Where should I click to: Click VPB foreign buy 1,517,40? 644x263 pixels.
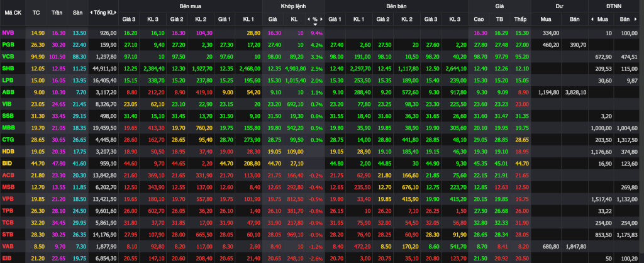[601, 199]
